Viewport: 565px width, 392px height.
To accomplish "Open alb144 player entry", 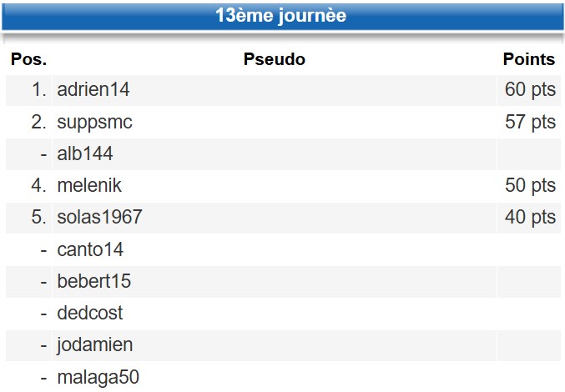I will click(85, 154).
